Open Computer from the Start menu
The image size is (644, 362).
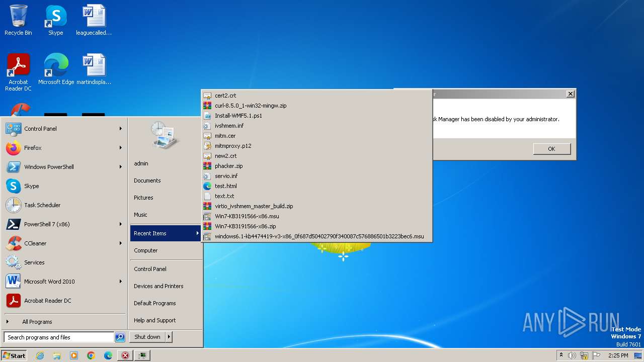pyautogui.click(x=166, y=250)
